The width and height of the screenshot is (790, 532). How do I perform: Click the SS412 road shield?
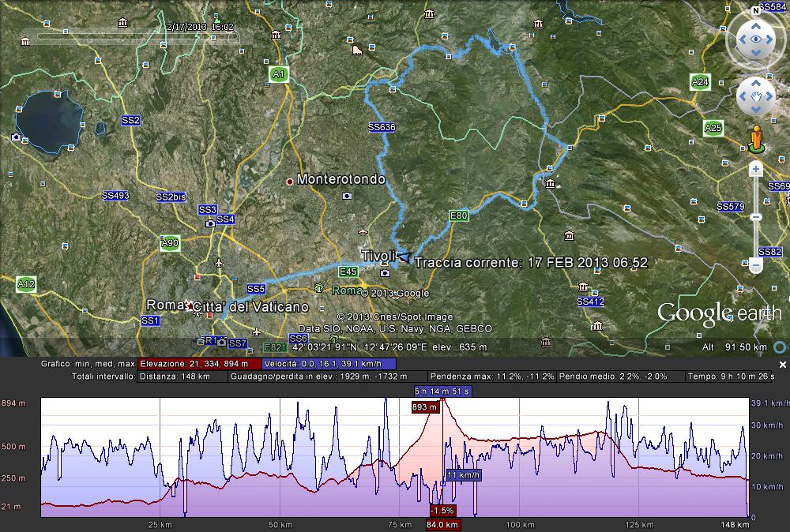(590, 302)
